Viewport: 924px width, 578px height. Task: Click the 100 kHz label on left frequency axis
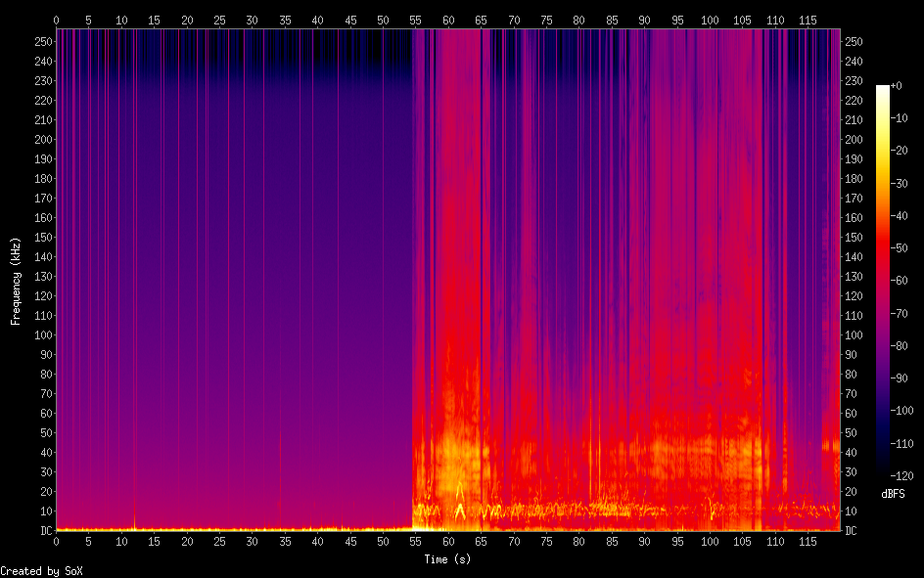click(x=42, y=335)
